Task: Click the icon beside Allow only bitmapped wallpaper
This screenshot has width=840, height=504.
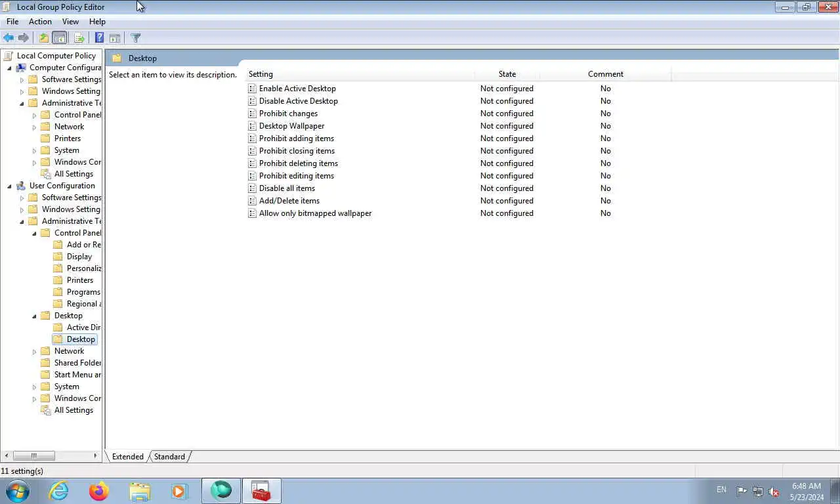Action: tap(252, 213)
